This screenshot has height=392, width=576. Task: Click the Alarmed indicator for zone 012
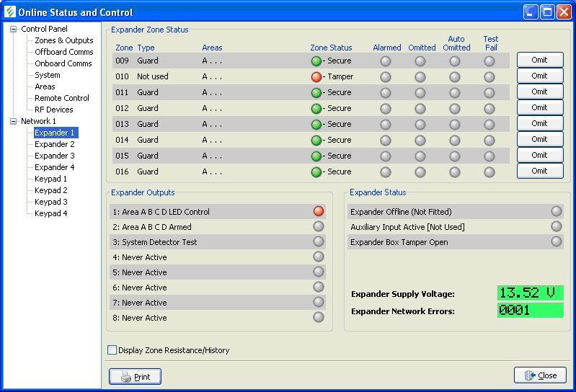[386, 109]
